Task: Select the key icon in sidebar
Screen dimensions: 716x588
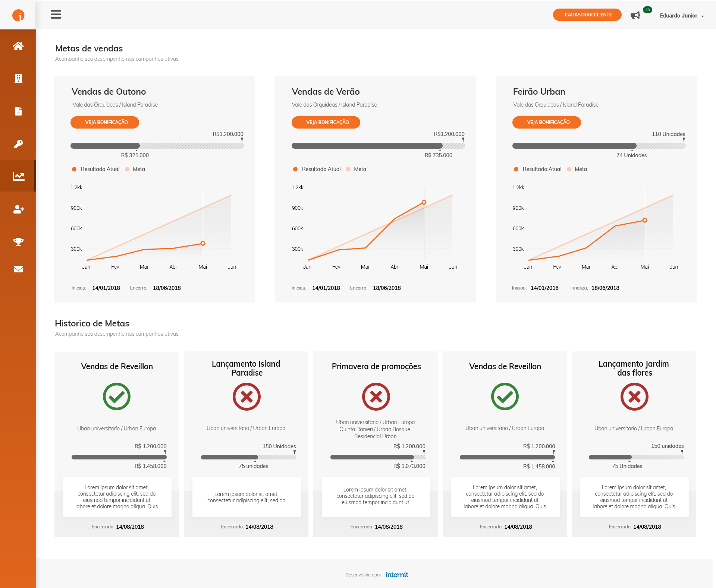Action: [18, 144]
